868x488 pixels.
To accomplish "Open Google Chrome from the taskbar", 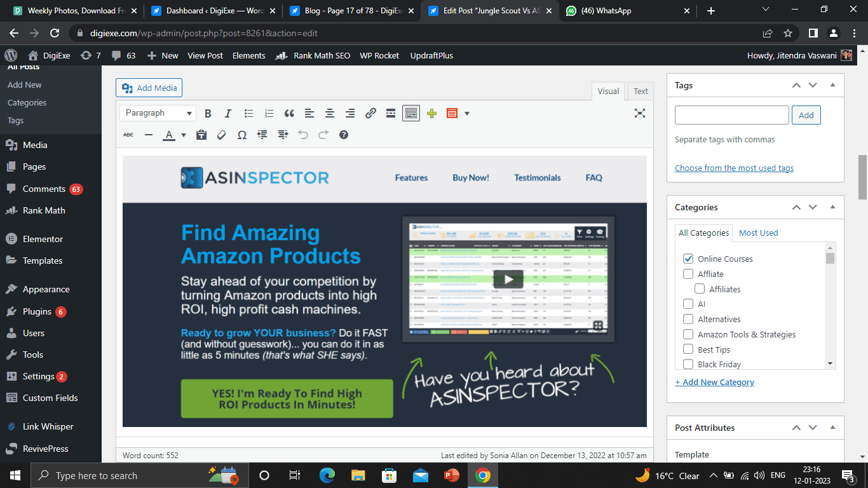I will (482, 475).
